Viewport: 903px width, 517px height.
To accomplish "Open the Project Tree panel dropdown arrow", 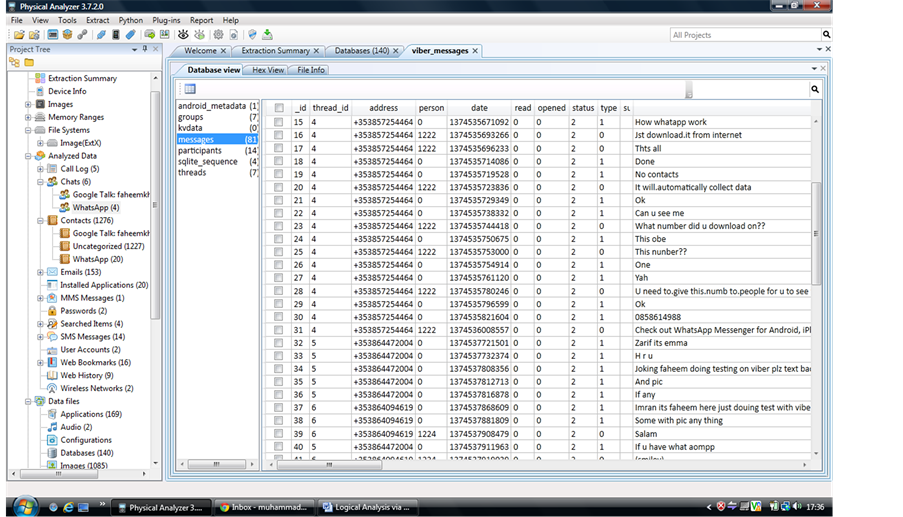I will coord(134,50).
